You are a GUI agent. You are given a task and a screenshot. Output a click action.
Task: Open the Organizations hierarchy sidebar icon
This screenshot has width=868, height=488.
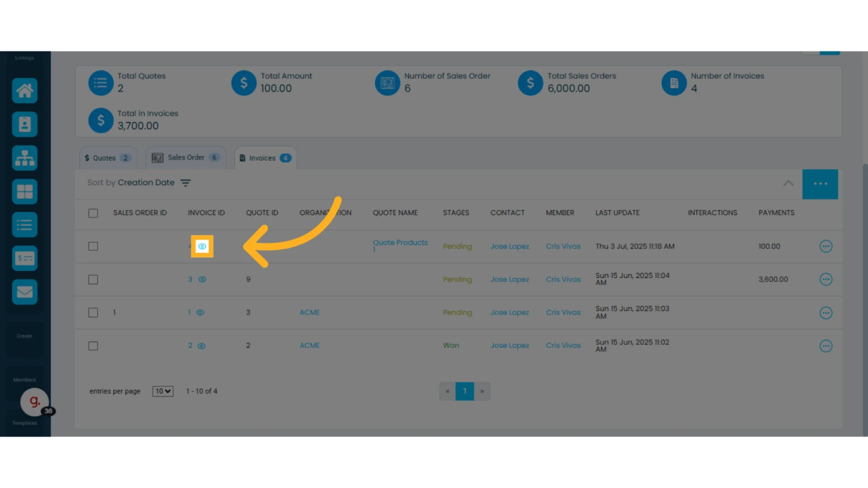[25, 158]
